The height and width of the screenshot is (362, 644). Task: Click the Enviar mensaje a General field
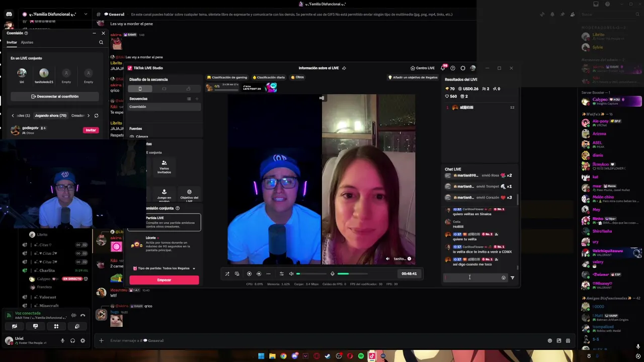327,340
